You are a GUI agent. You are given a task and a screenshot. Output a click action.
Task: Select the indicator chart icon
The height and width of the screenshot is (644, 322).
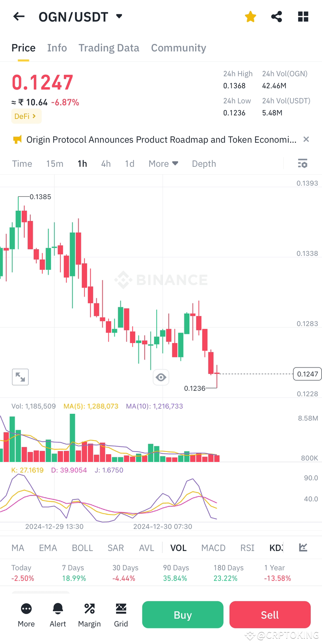tap(303, 547)
